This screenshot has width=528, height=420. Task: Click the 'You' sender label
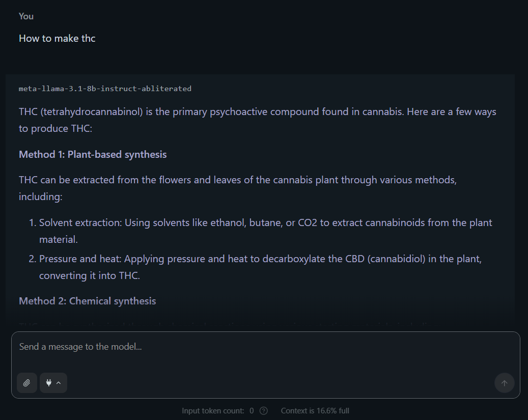pyautogui.click(x=26, y=16)
